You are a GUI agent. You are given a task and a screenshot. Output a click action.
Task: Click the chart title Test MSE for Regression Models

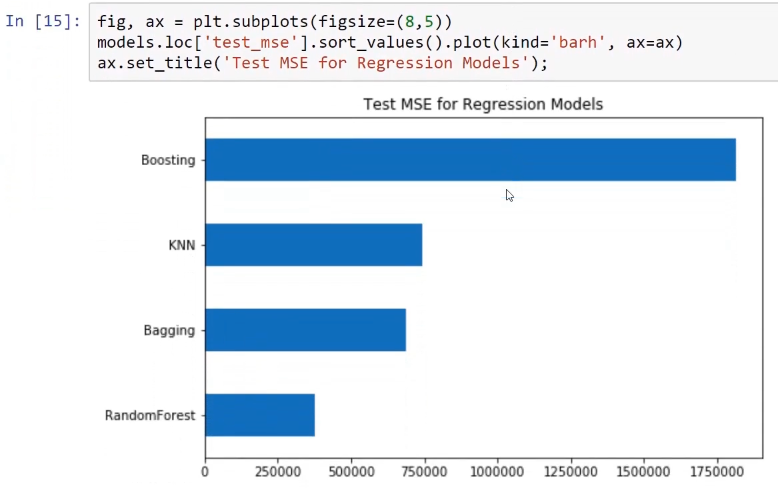[x=483, y=104]
